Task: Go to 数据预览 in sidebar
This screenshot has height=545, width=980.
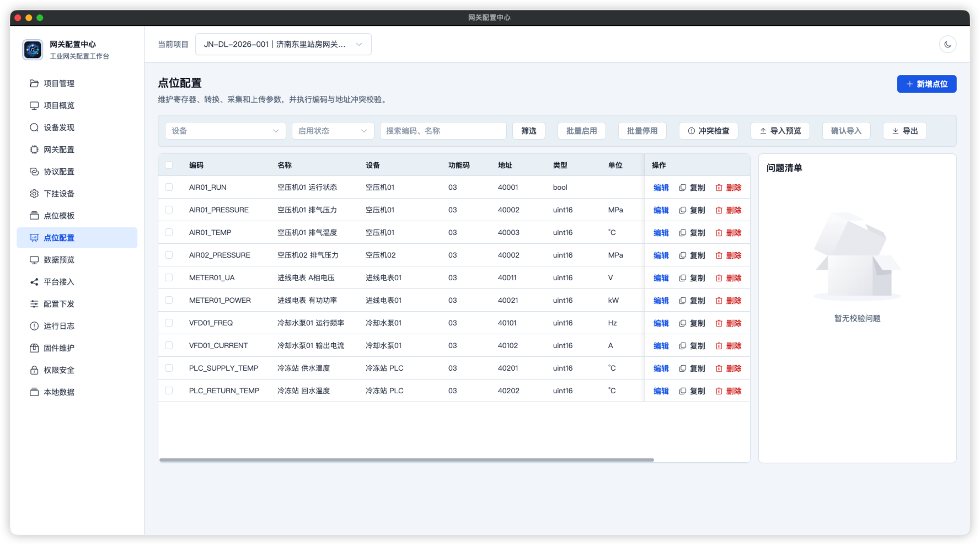Action: point(77,260)
